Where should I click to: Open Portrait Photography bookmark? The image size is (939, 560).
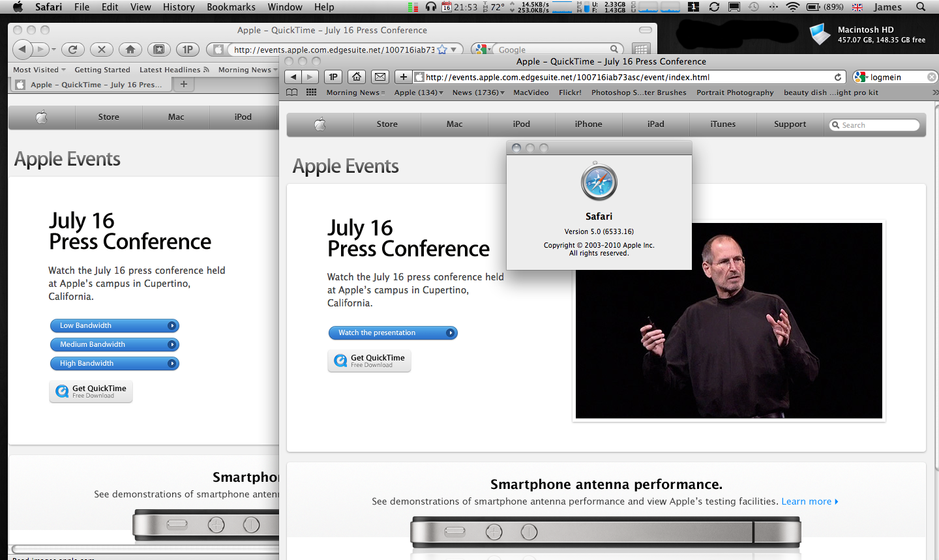(735, 93)
